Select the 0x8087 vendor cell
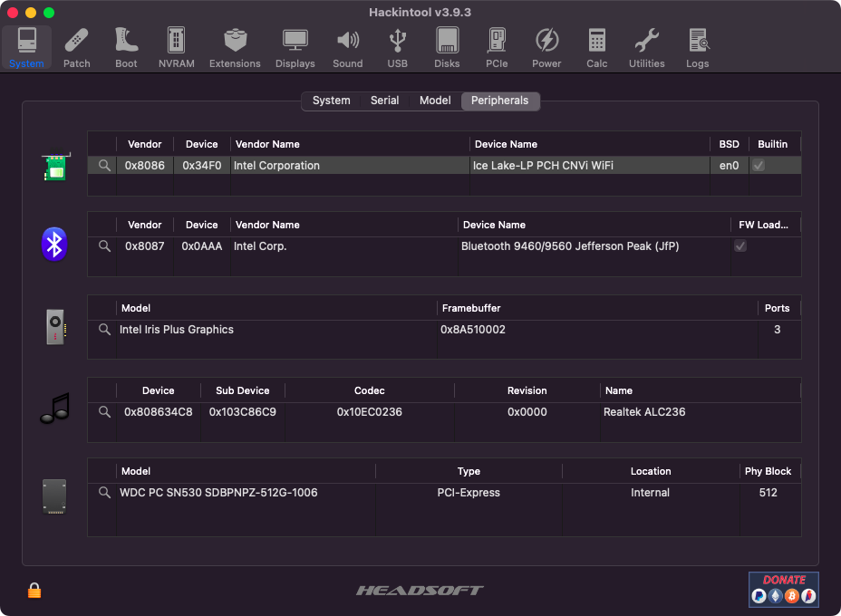The width and height of the screenshot is (841, 616). coord(145,246)
